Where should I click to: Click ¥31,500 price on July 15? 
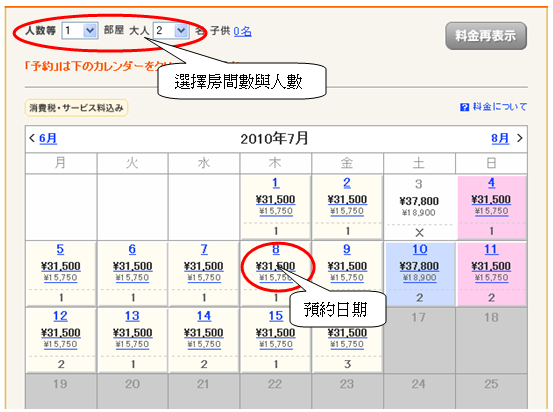pyautogui.click(x=276, y=333)
